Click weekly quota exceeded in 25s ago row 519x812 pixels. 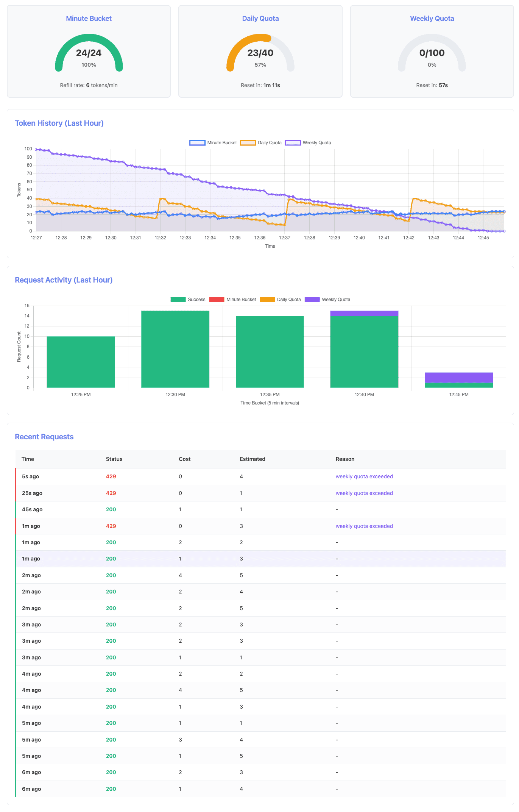point(364,493)
